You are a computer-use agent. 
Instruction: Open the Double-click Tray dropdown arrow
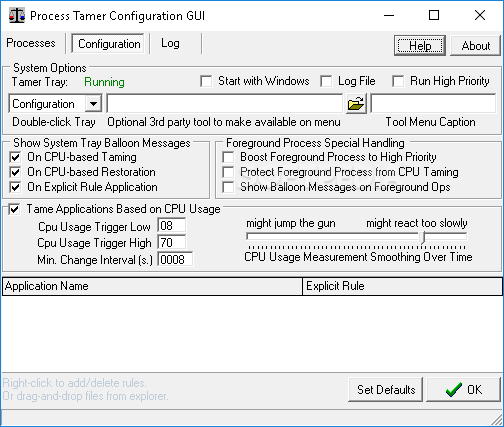(93, 104)
